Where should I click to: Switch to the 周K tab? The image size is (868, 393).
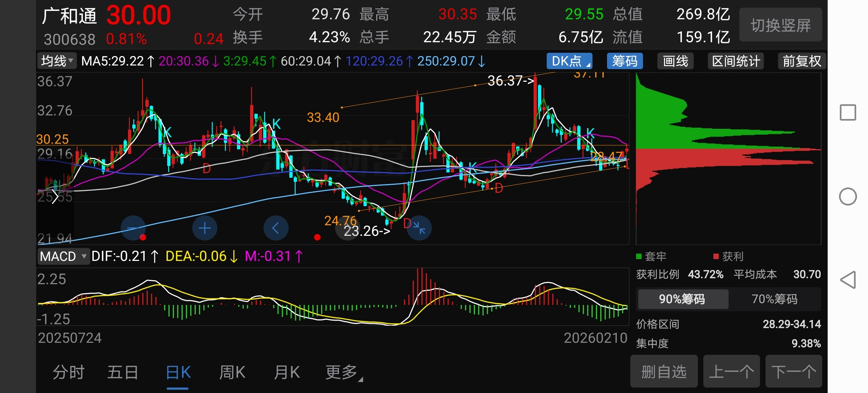(x=232, y=373)
